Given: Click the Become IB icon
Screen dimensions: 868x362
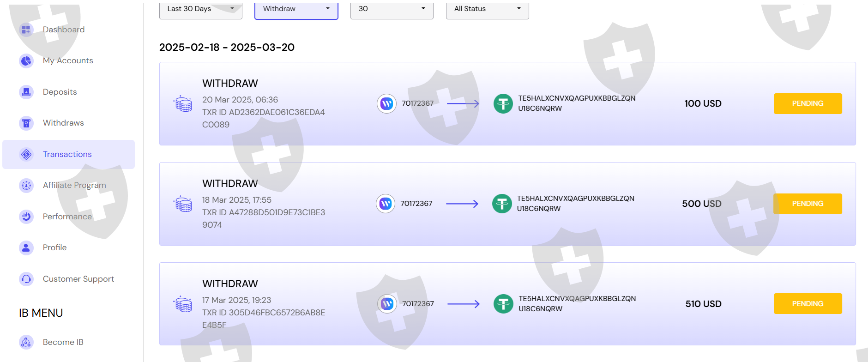Looking at the screenshot, I should click(x=26, y=342).
